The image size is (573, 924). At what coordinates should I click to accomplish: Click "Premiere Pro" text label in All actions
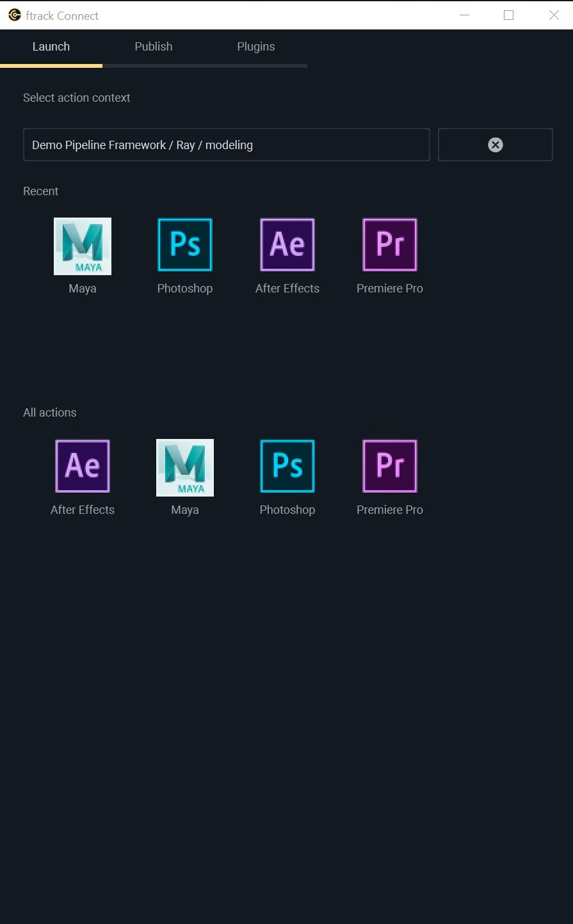(390, 510)
